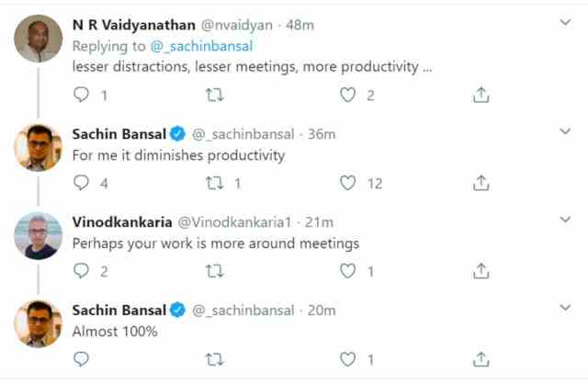
Task: Expand options menu for Vinodkankaria's tweet
Action: click(565, 219)
